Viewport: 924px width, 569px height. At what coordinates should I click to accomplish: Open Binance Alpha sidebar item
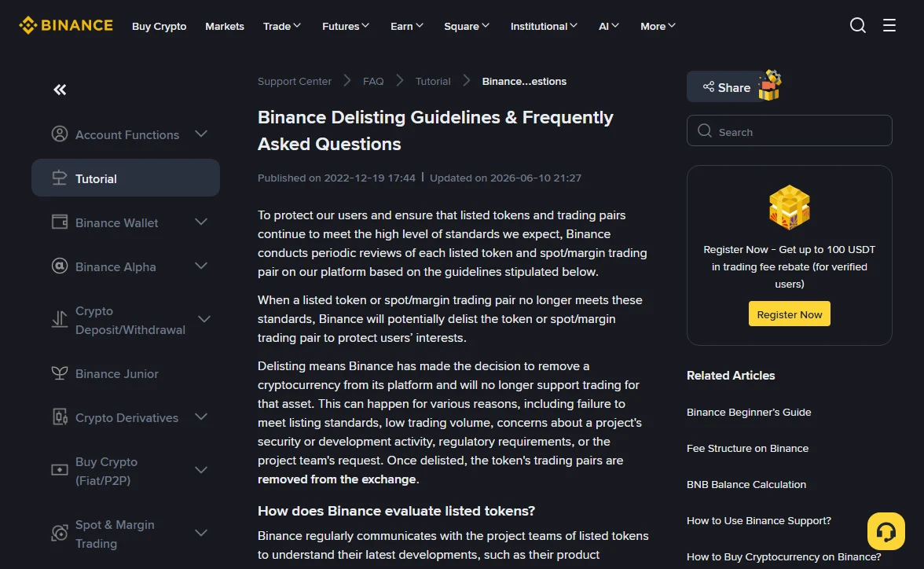126,266
